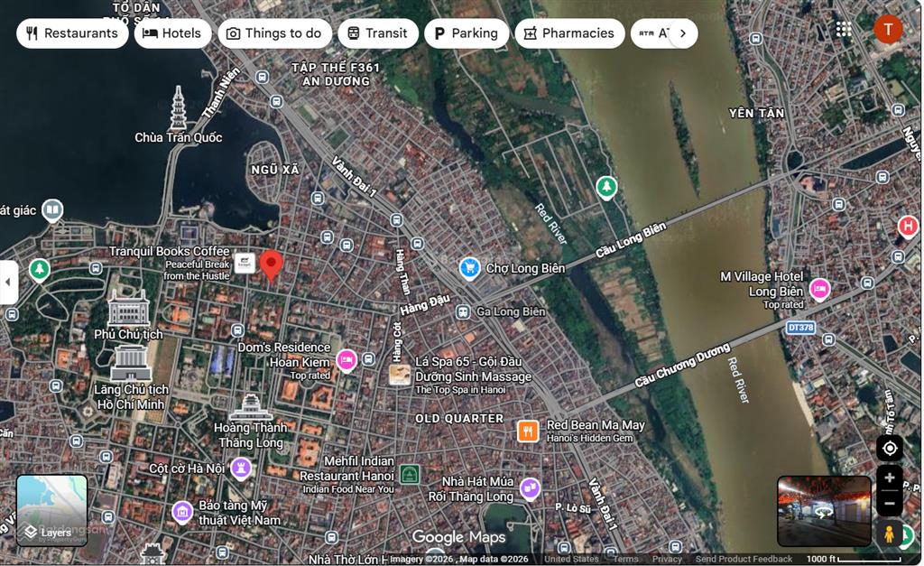924x566 pixels.
Task: Open the Privacy link
Action: pyautogui.click(x=667, y=559)
